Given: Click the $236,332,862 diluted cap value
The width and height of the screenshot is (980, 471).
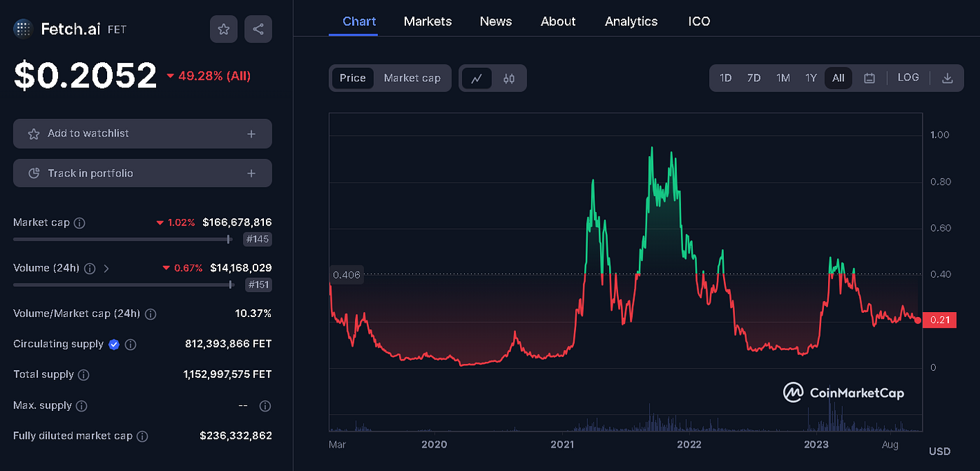Looking at the screenshot, I should [236, 436].
